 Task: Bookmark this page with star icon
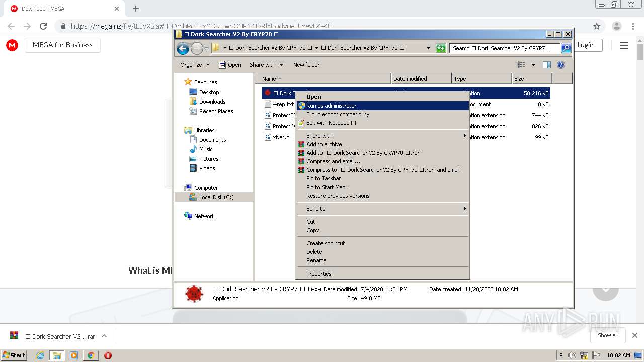coord(597,26)
